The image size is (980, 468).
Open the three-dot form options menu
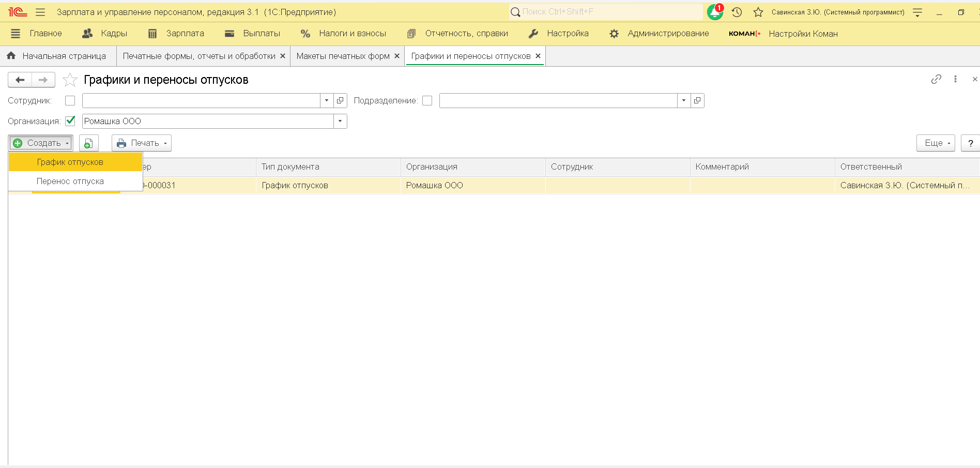click(x=955, y=79)
